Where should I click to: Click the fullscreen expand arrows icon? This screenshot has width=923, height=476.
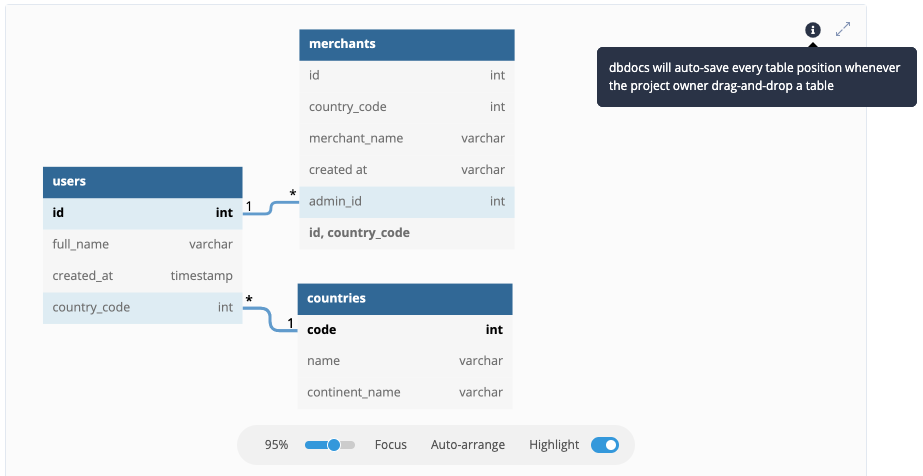click(x=843, y=30)
